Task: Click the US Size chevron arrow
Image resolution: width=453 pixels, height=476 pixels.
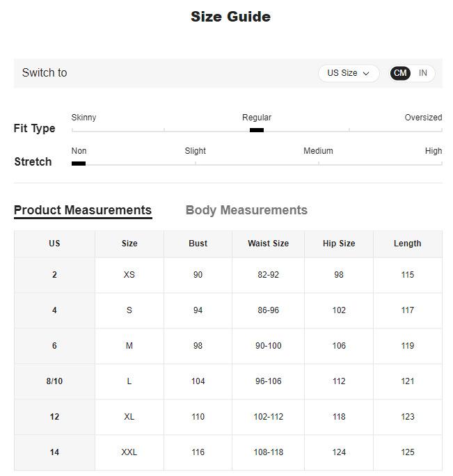Action: pos(366,74)
